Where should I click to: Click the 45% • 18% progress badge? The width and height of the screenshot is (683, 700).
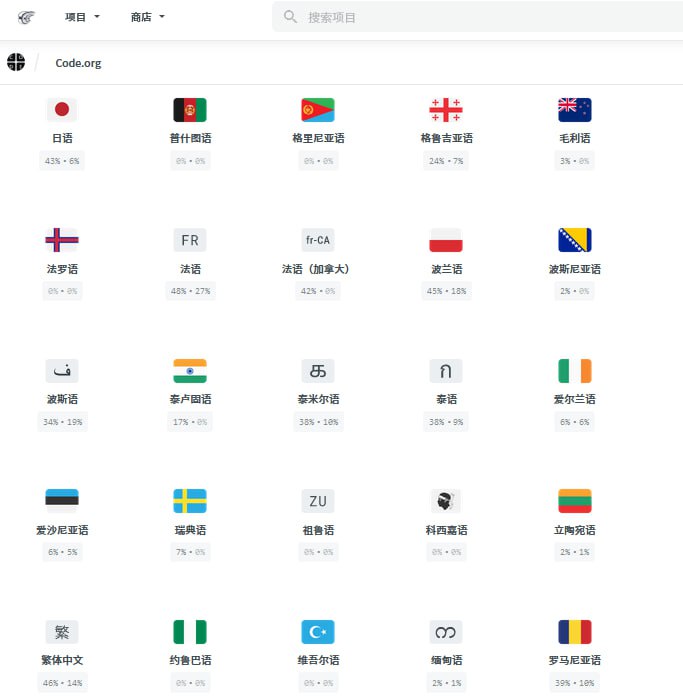(x=446, y=291)
